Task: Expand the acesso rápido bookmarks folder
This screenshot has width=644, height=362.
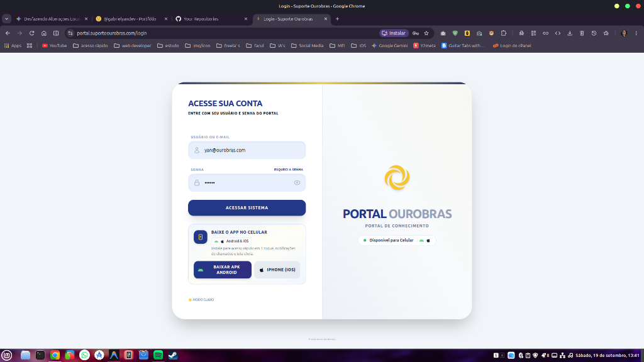Action: click(x=91, y=45)
